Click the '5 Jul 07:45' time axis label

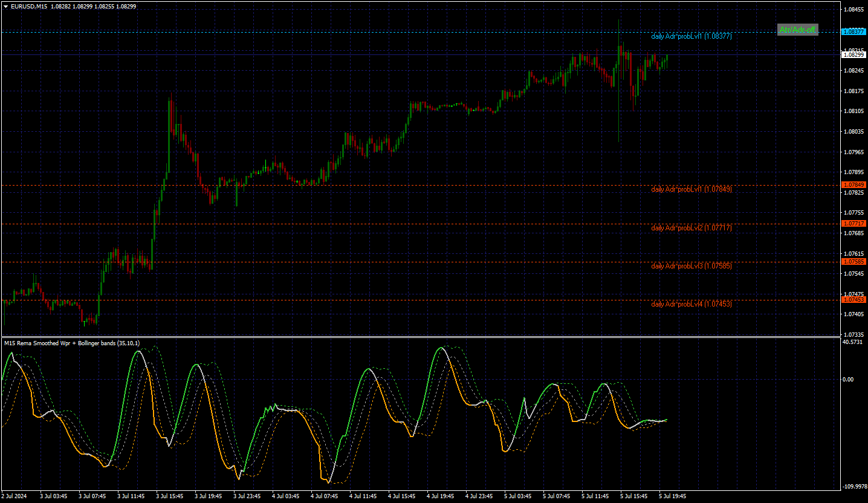point(557,496)
